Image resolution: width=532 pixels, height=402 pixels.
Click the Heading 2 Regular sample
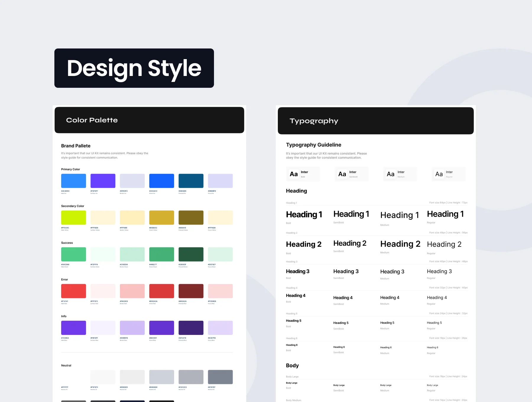(x=444, y=244)
